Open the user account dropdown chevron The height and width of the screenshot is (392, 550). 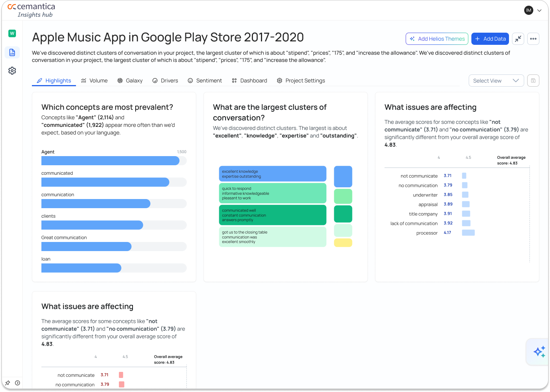(539, 11)
